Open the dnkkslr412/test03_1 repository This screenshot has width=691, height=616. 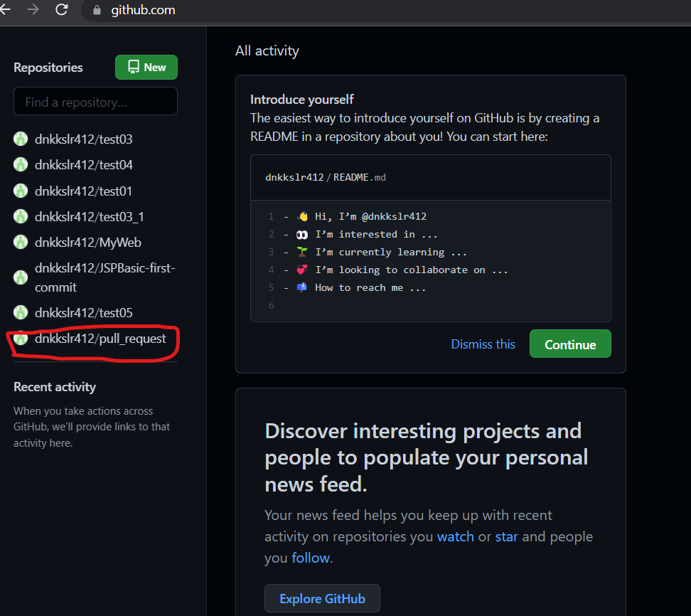90,217
